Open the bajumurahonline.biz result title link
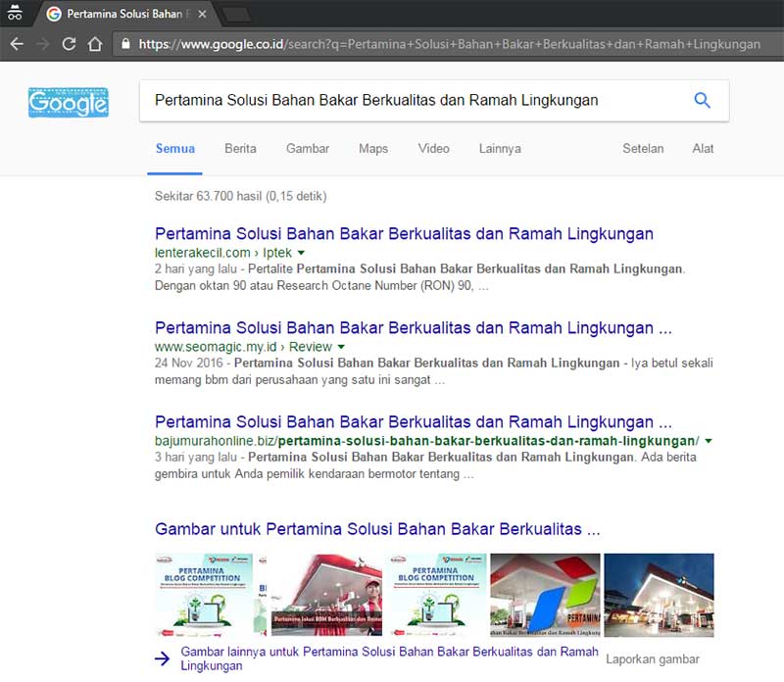784x682 pixels. pyautogui.click(x=413, y=421)
